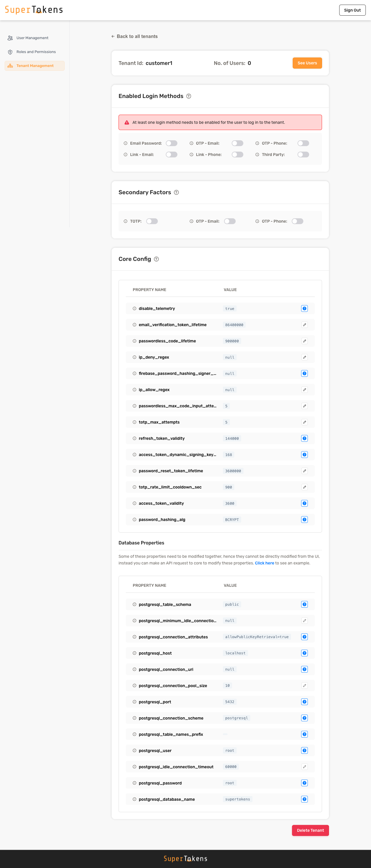The image size is (371, 868).
Task: Click pencil icon for ip_deny_regex
Action: (x=304, y=357)
